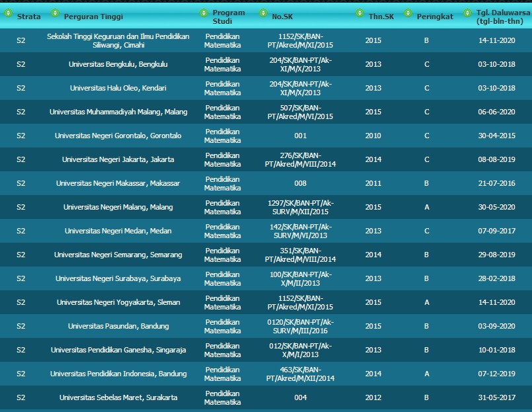
Task: Select Universitas Negeri Yogyakarta, Sleman cell
Action: pos(118,302)
